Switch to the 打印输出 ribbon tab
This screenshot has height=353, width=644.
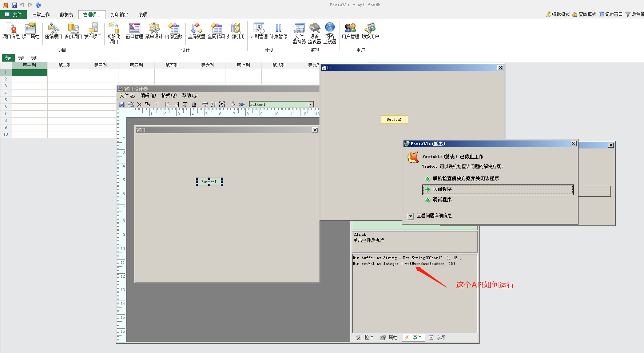[119, 15]
